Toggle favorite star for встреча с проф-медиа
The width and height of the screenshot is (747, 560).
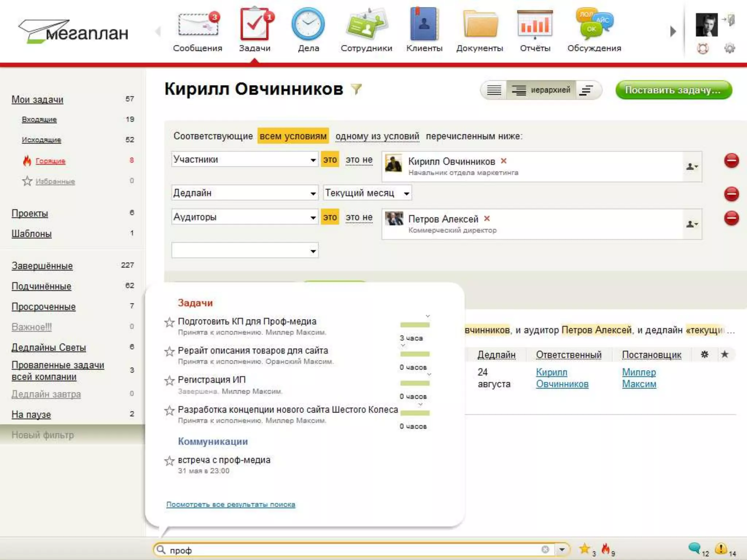(169, 461)
